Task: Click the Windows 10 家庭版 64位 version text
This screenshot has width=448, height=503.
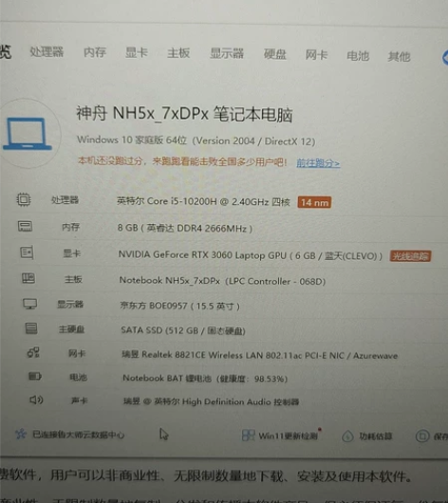Action: tap(196, 140)
